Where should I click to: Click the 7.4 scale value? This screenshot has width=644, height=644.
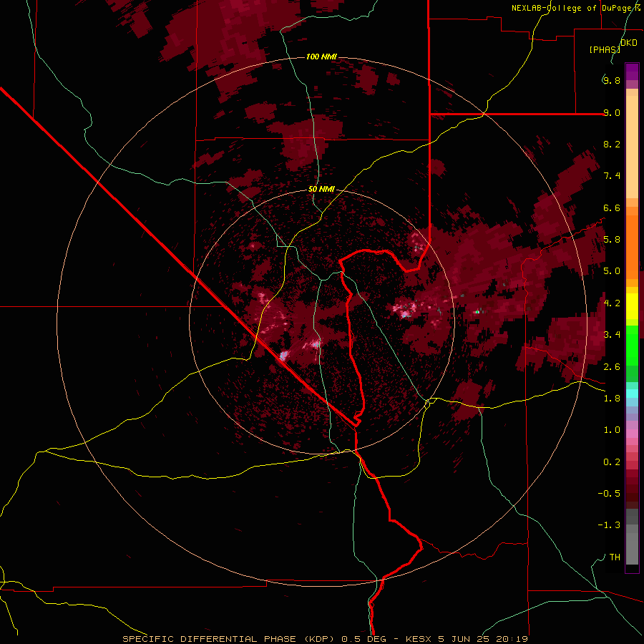pyautogui.click(x=611, y=176)
